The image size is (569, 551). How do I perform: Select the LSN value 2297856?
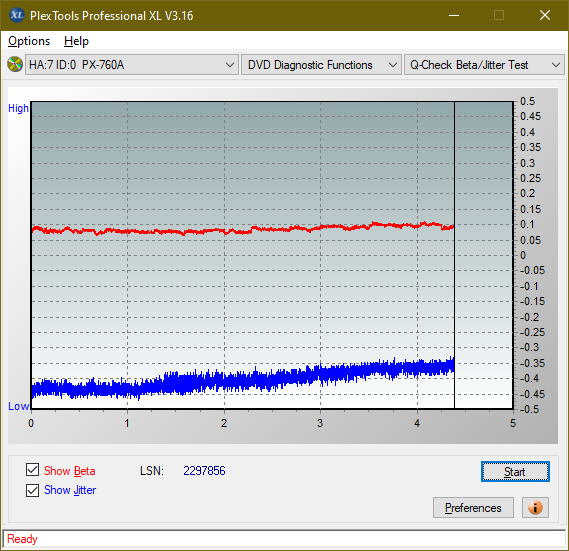(204, 471)
